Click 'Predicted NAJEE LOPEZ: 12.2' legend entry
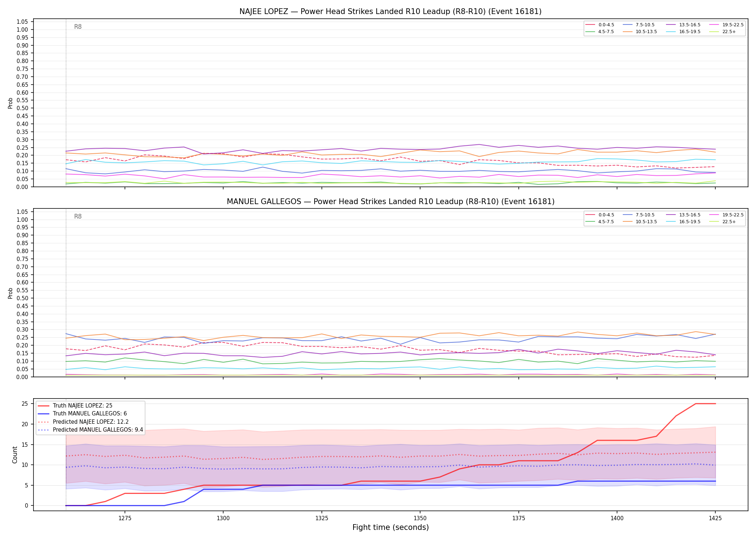Screen dimensions: 756x540 (83, 422)
